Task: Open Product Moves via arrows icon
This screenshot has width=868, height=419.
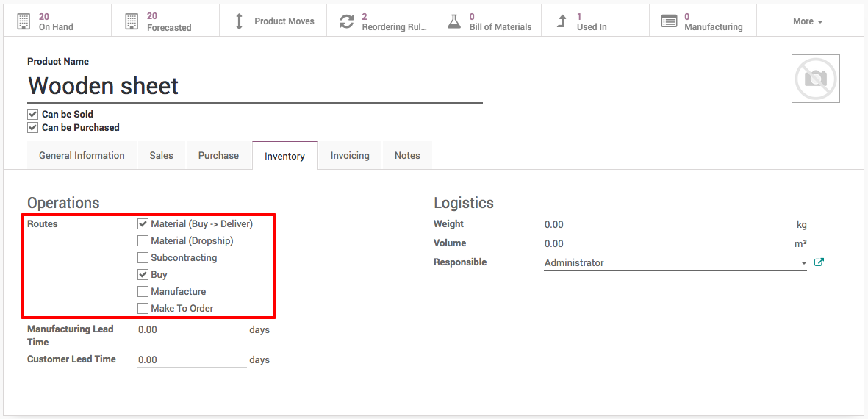Action: (x=239, y=21)
